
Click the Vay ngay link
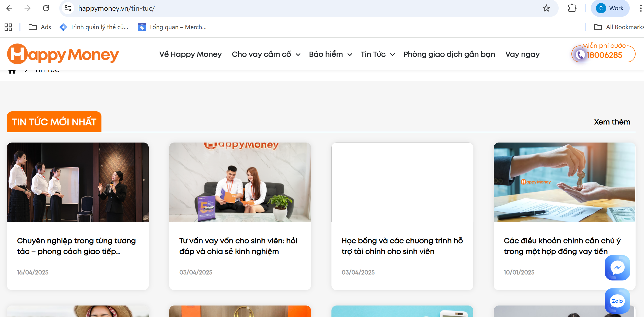point(522,54)
